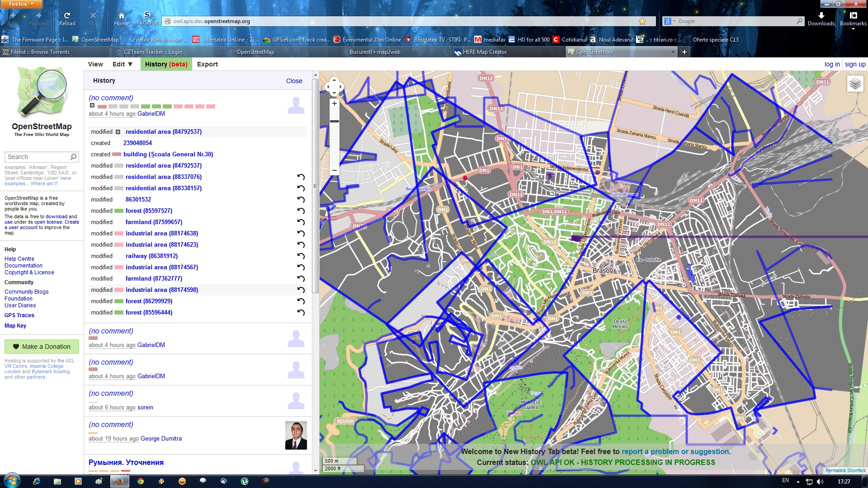The height and width of the screenshot is (488, 868).
Task: Expand the Edit dropdown menu
Action: click(x=123, y=64)
